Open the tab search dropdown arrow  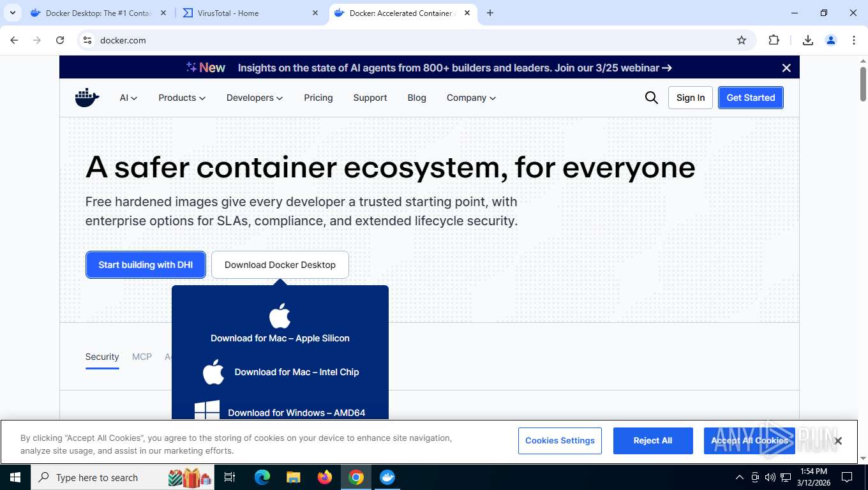click(12, 13)
